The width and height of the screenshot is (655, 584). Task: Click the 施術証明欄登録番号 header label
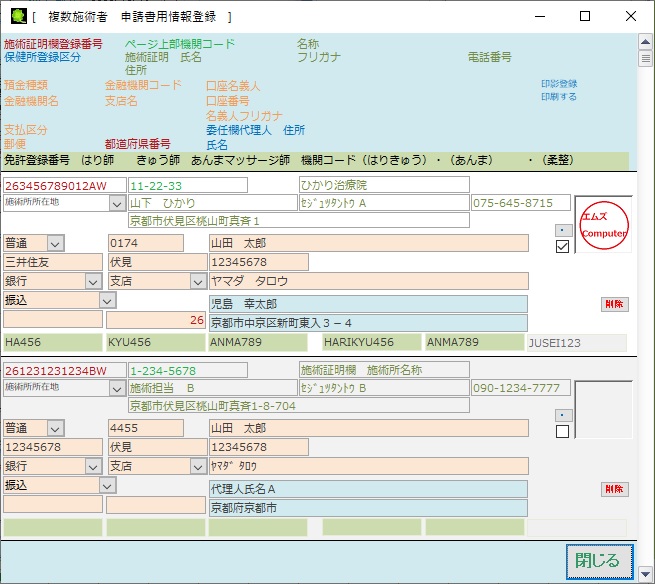[53, 44]
